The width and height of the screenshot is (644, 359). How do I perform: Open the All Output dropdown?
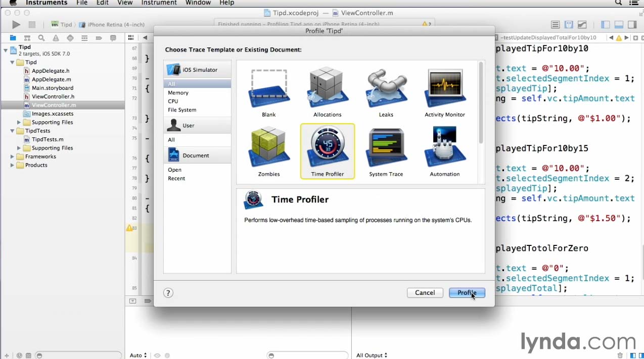click(372, 355)
